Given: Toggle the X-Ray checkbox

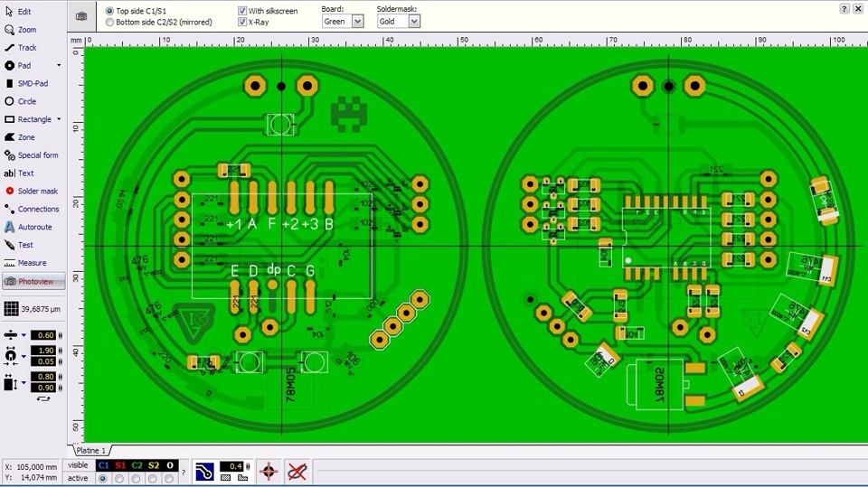Looking at the screenshot, I should point(242,22).
